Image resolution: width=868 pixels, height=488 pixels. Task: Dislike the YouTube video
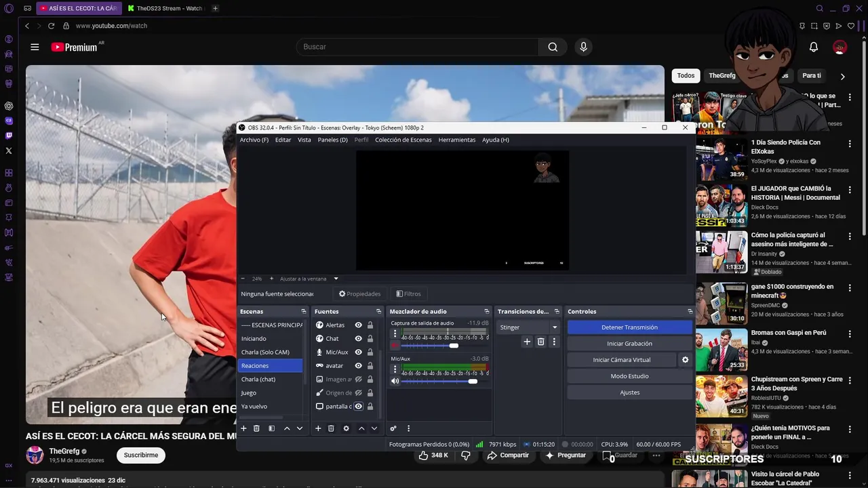(x=466, y=455)
